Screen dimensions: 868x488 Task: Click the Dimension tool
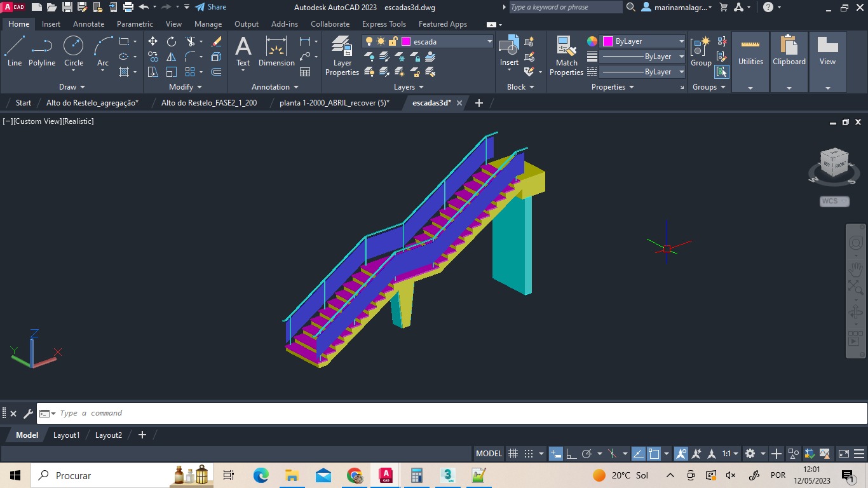tap(276, 51)
